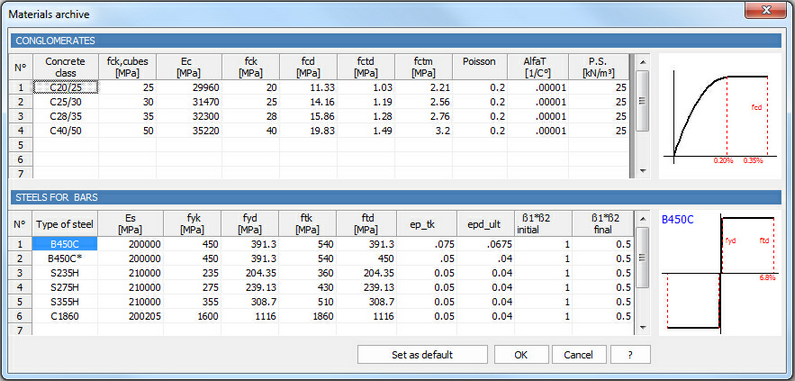Click the B450C steel stress-strain diagram

(719, 273)
